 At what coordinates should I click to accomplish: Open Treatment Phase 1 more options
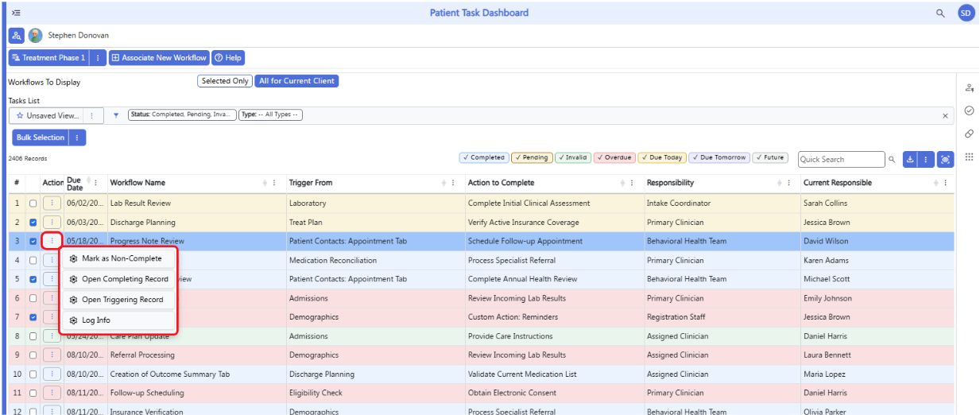coord(97,58)
